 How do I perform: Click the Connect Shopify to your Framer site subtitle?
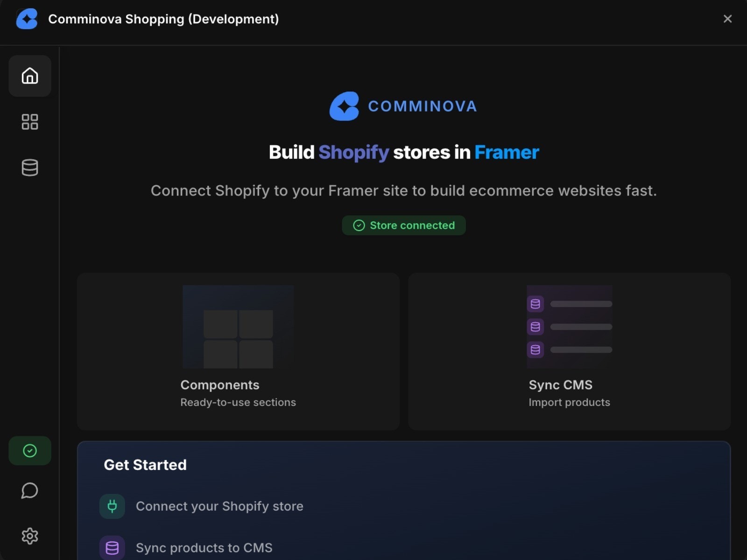coord(404,190)
